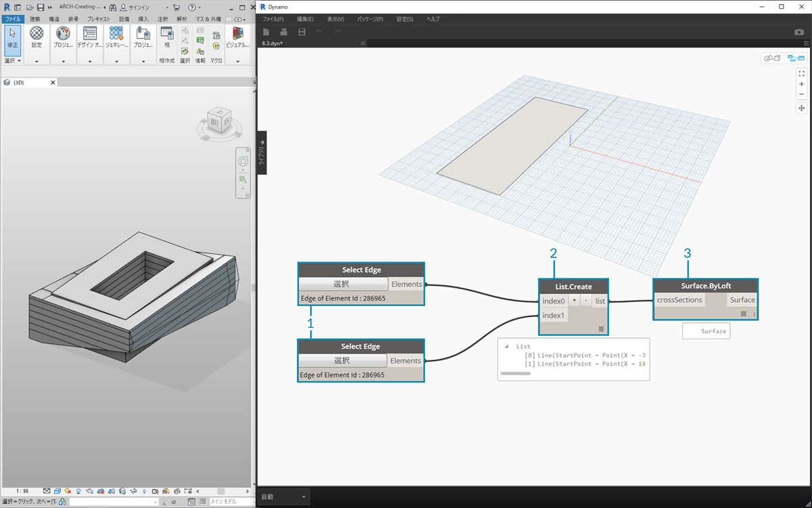Click the ファイル tab in Revit ribbon

click(x=14, y=19)
